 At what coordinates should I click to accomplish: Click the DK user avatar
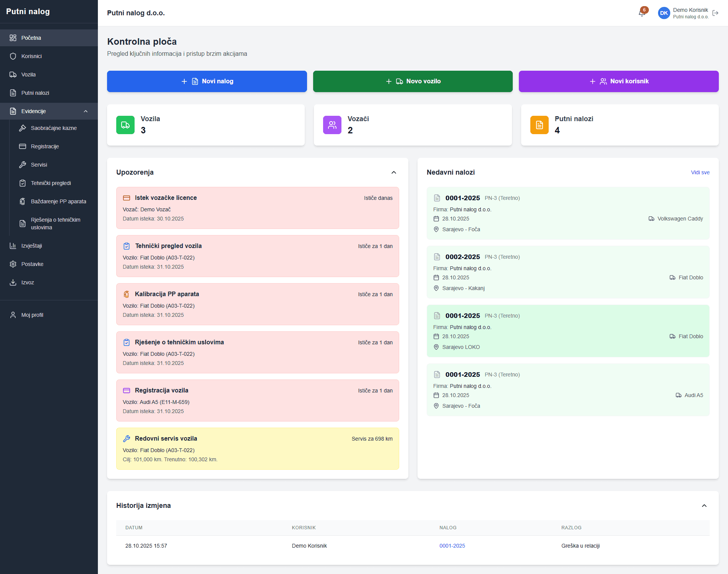coord(664,13)
